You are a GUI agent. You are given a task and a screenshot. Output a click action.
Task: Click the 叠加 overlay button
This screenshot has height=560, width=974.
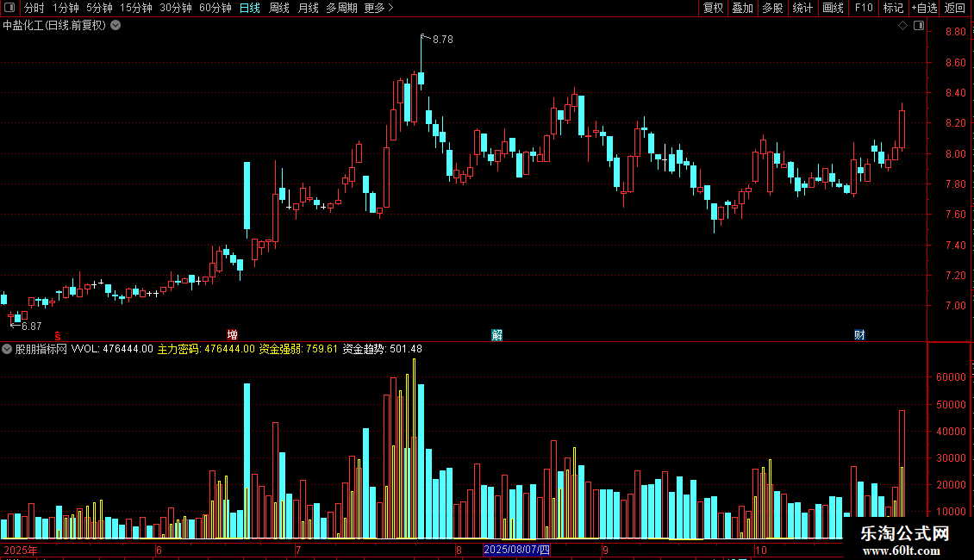(743, 8)
